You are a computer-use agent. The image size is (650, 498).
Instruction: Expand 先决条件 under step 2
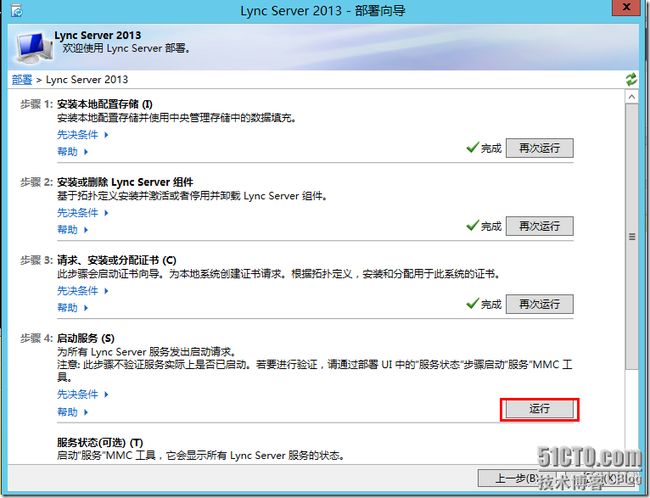tap(82, 212)
